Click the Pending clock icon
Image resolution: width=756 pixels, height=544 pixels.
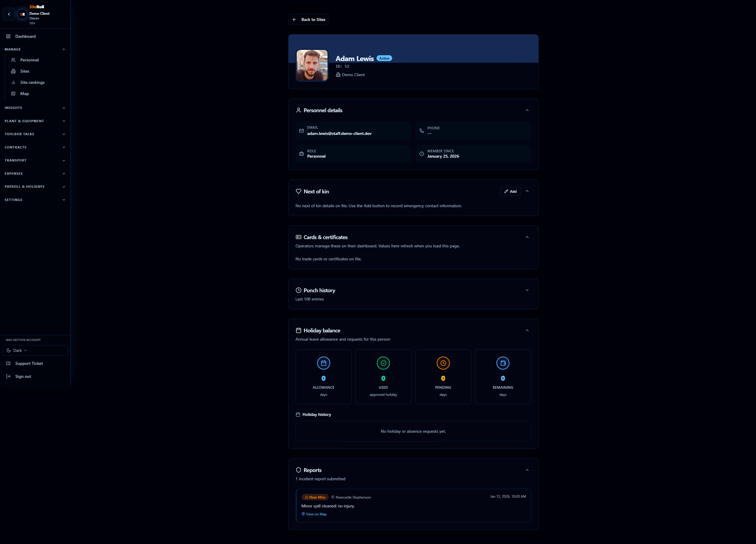coord(443,363)
